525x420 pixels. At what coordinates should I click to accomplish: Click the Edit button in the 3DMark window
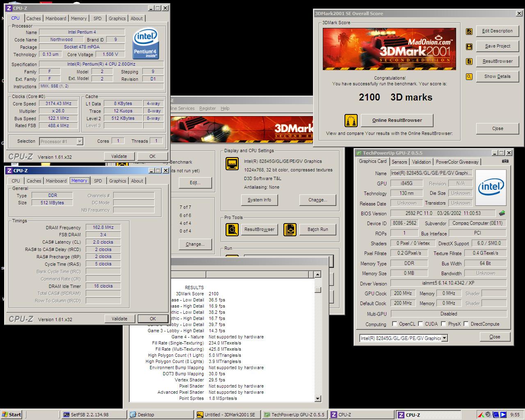pos(195,183)
